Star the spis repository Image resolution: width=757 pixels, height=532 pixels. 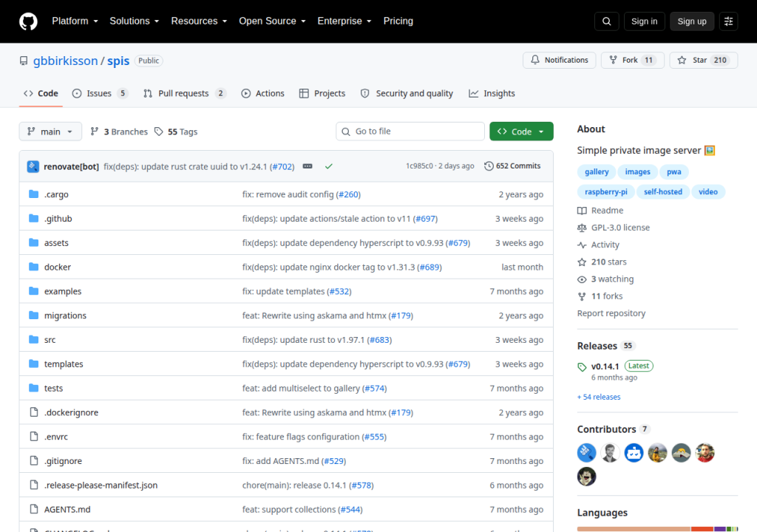[x=704, y=60]
